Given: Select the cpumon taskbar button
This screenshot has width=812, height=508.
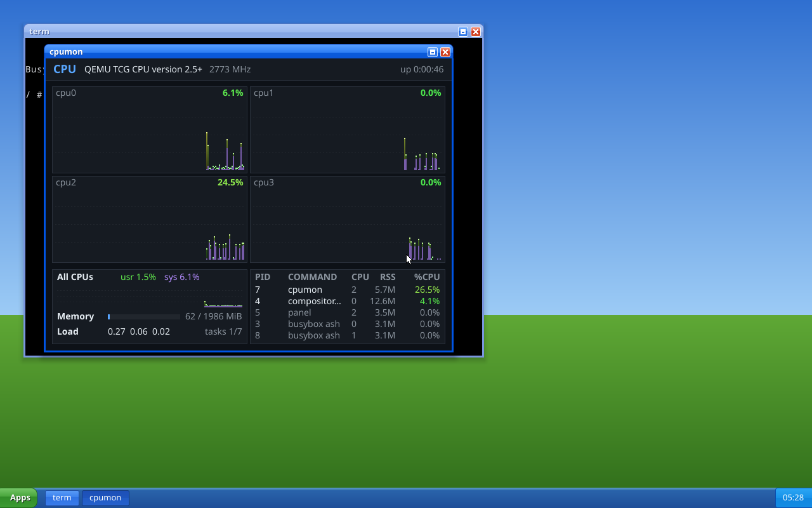Looking at the screenshot, I should pos(105,498).
